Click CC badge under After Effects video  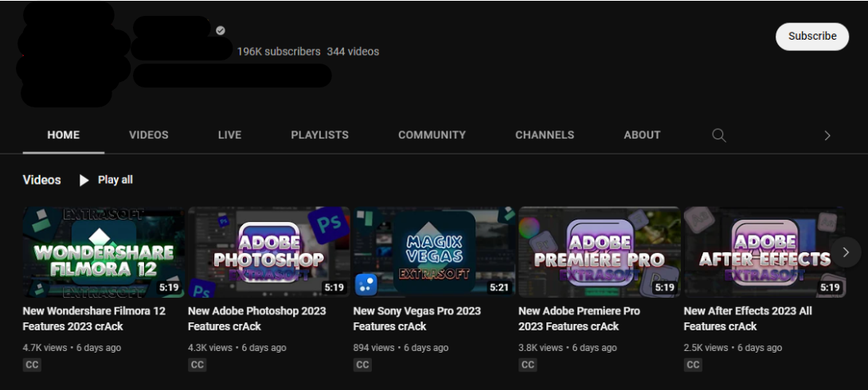tap(693, 365)
